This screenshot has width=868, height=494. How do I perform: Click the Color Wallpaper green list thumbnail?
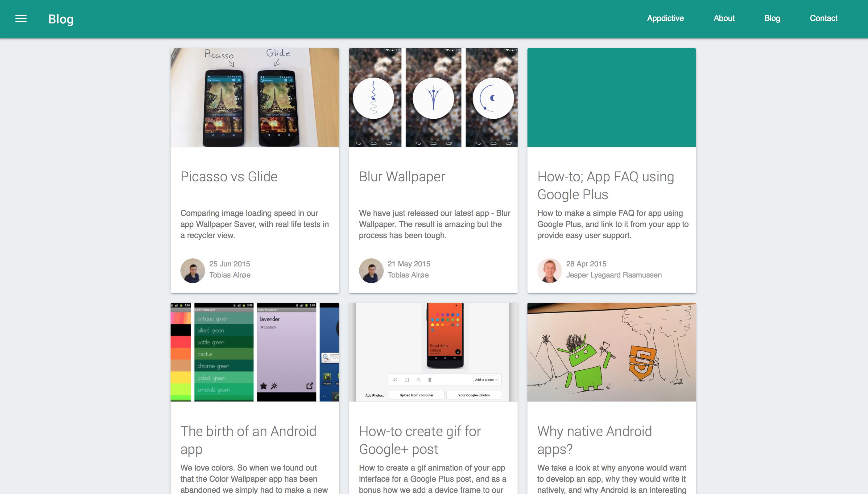click(254, 352)
